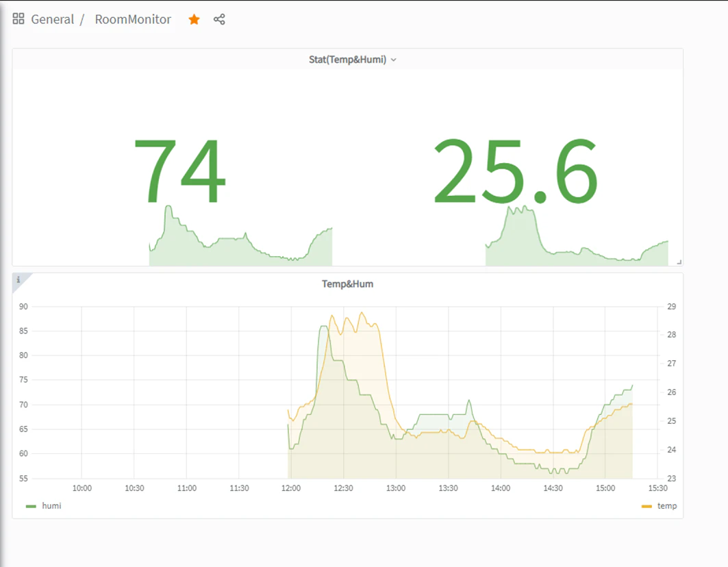Click the temperature value 25.6
The height and width of the screenshot is (567, 728).
[x=516, y=171]
